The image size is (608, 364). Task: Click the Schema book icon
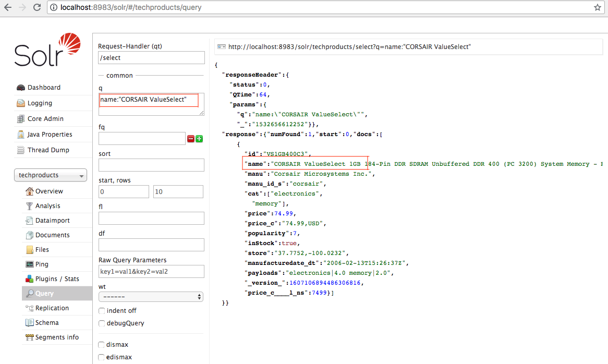(30, 322)
